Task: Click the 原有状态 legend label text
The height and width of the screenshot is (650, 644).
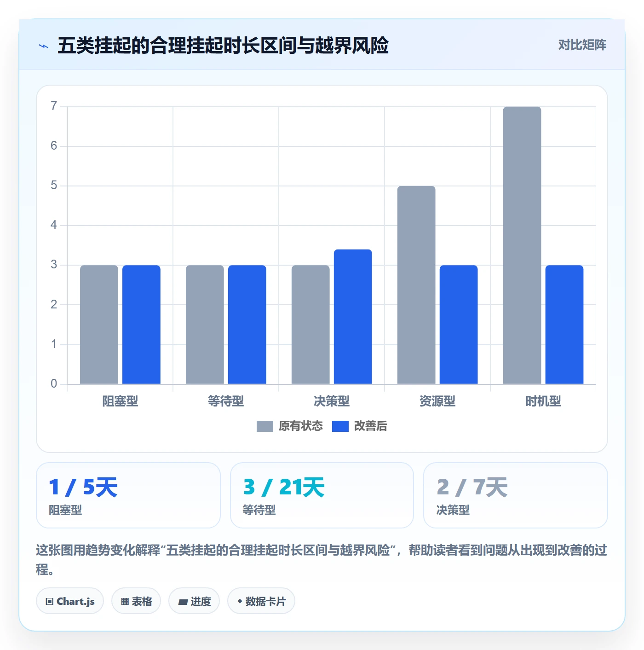Action: [x=301, y=426]
